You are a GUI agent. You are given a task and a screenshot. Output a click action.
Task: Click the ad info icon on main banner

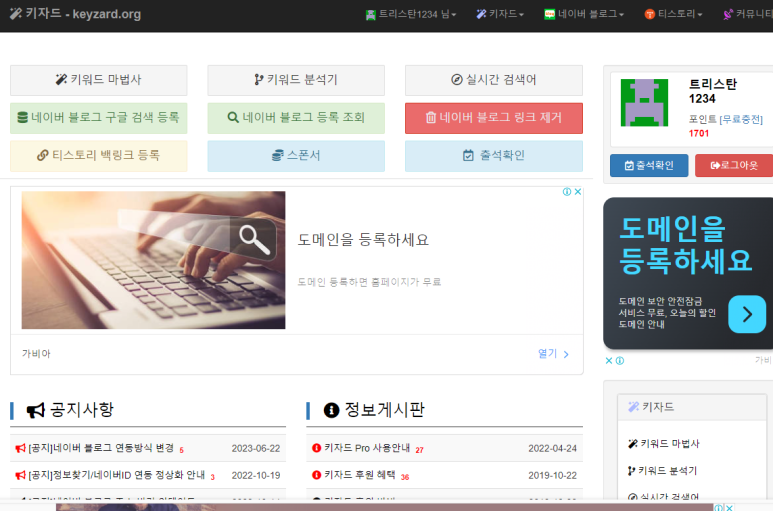click(x=567, y=192)
